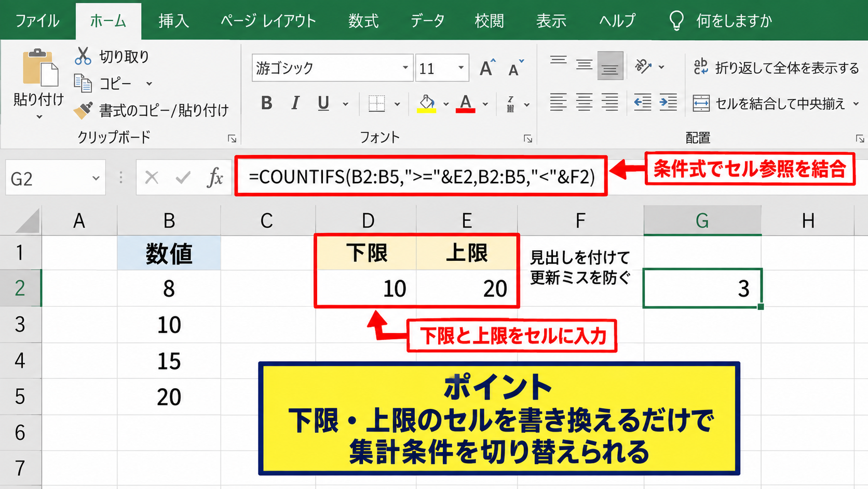The height and width of the screenshot is (489, 868).
Task: Click the Increase Indent icon
Action: pos(668,102)
